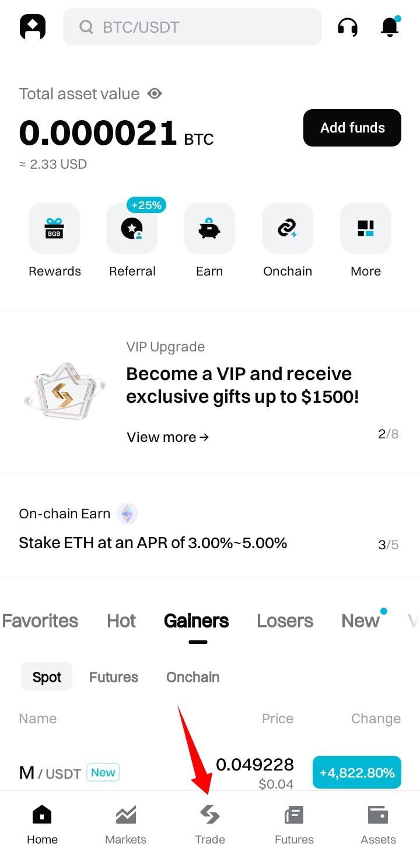Select the Futures filter chip
Screen dimensions: 420x868
tap(114, 677)
